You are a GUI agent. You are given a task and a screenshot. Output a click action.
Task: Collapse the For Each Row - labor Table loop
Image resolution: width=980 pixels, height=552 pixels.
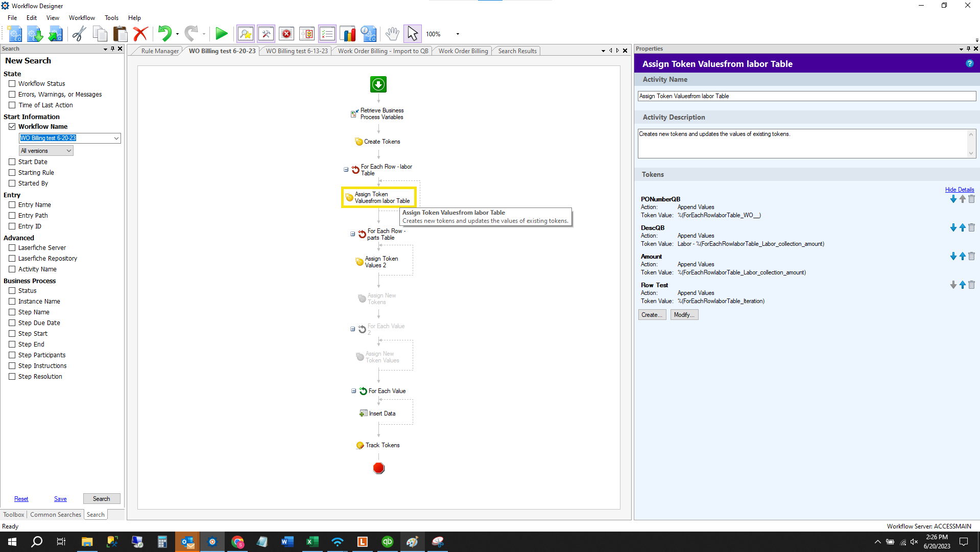(x=346, y=170)
